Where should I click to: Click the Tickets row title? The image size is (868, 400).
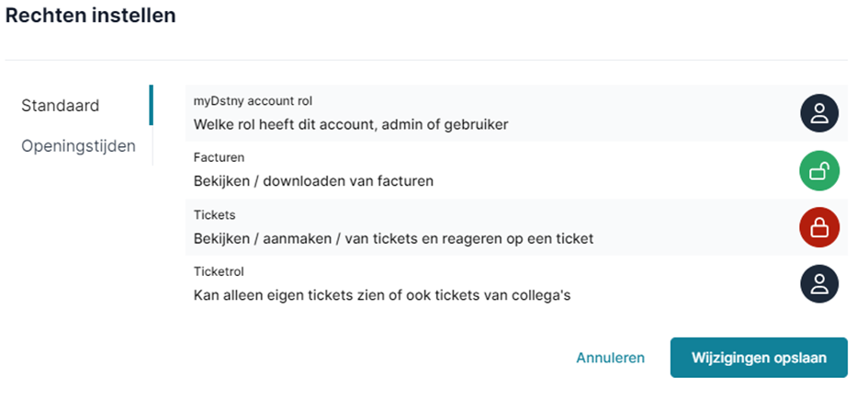pos(214,215)
